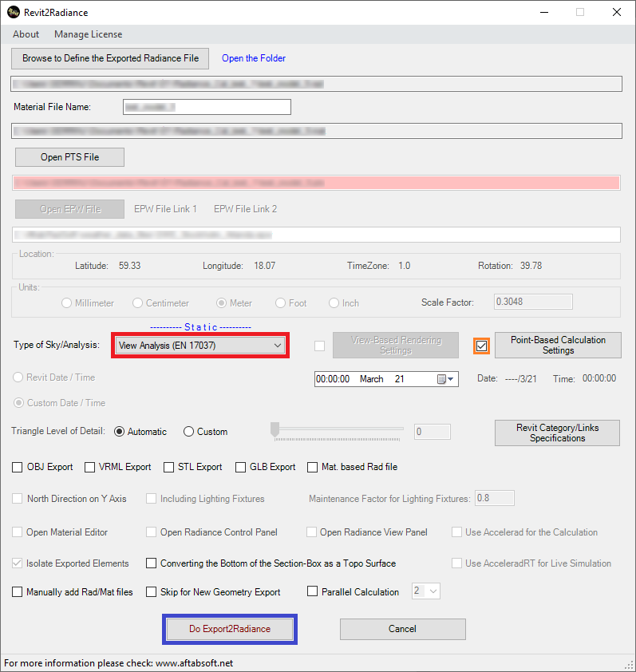Viewport: 636px width, 672px height.
Task: Select the Meter unit radio button
Action: pos(221,303)
